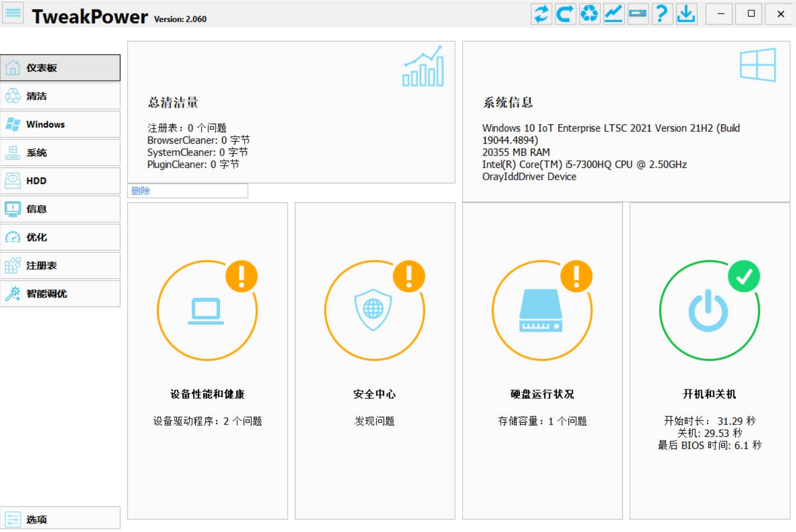Click the Windows logo in 系统信息 panel

758,65
